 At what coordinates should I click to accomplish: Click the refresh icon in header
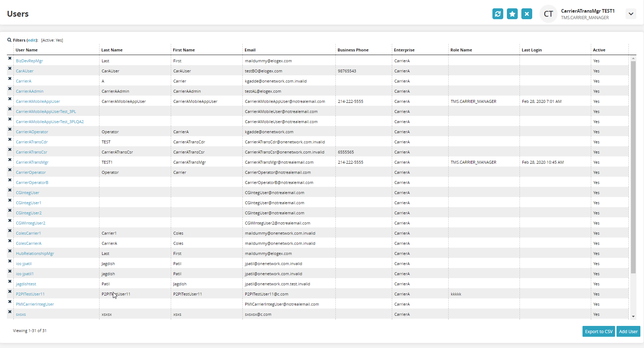(x=498, y=14)
